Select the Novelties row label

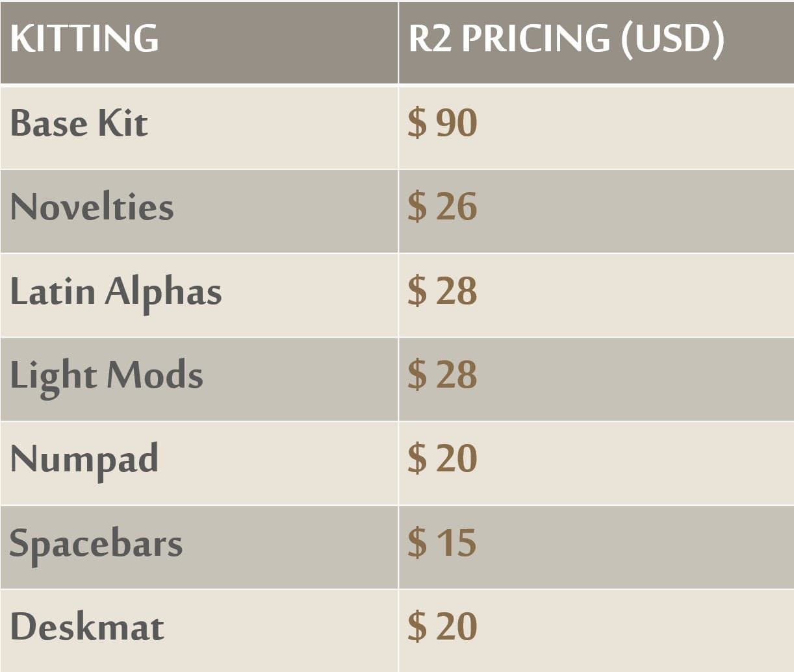pos(92,207)
